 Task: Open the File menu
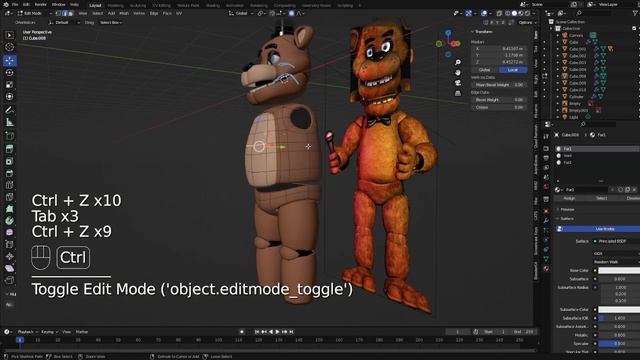15,4
